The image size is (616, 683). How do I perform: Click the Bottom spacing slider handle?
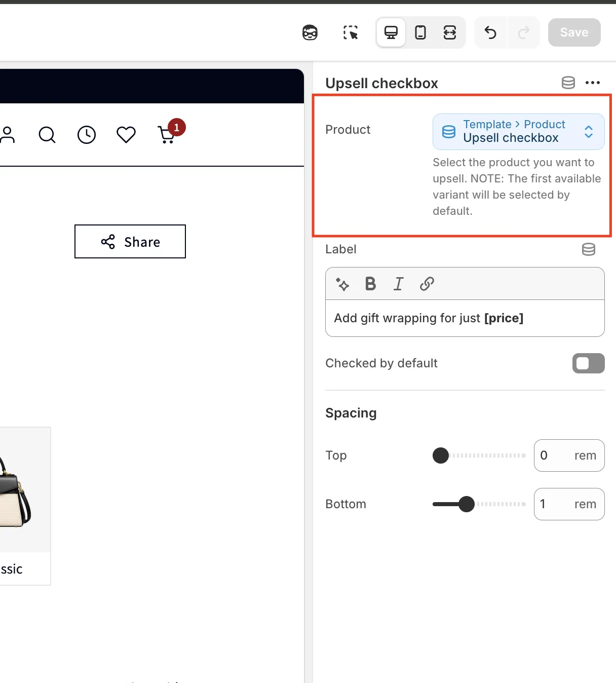coord(466,504)
